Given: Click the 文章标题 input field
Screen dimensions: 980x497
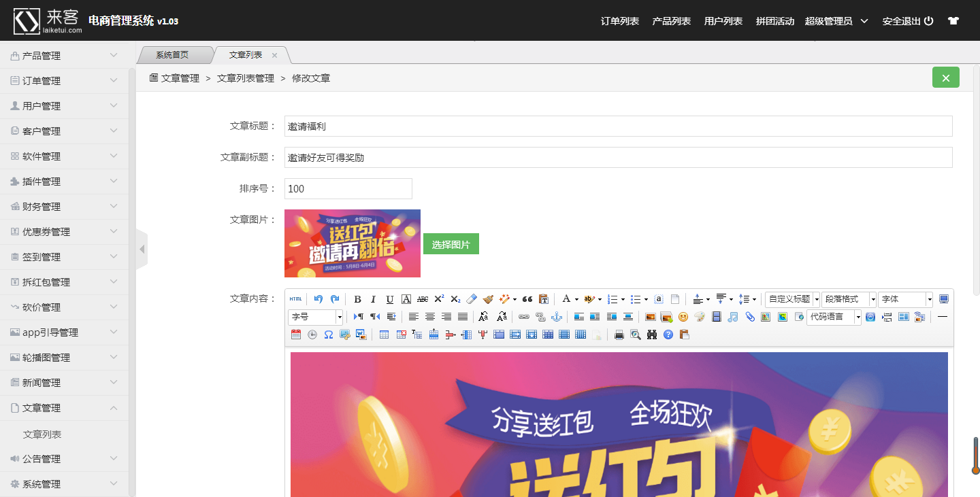Looking at the screenshot, I should click(618, 126).
